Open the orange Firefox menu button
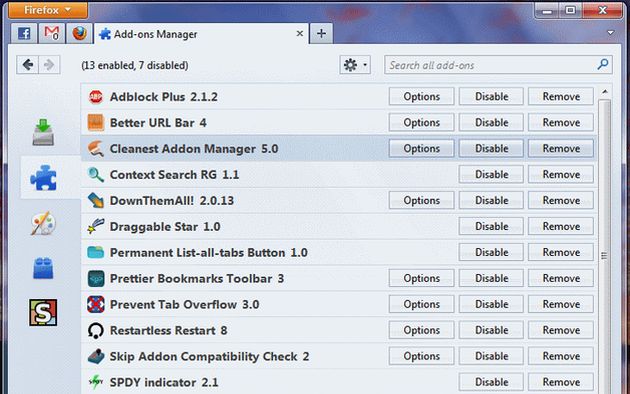The height and width of the screenshot is (394, 630). 47,10
